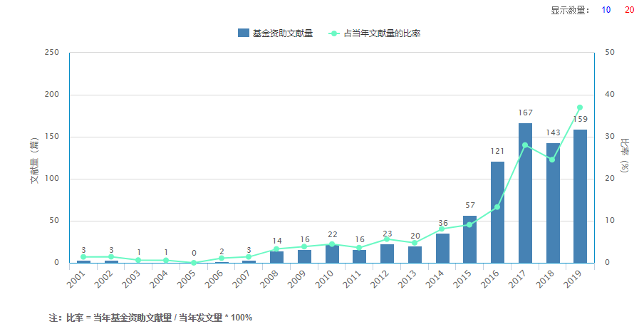Select the 2017 bar labeled 167
This screenshot has height=334, width=644.
point(525,193)
